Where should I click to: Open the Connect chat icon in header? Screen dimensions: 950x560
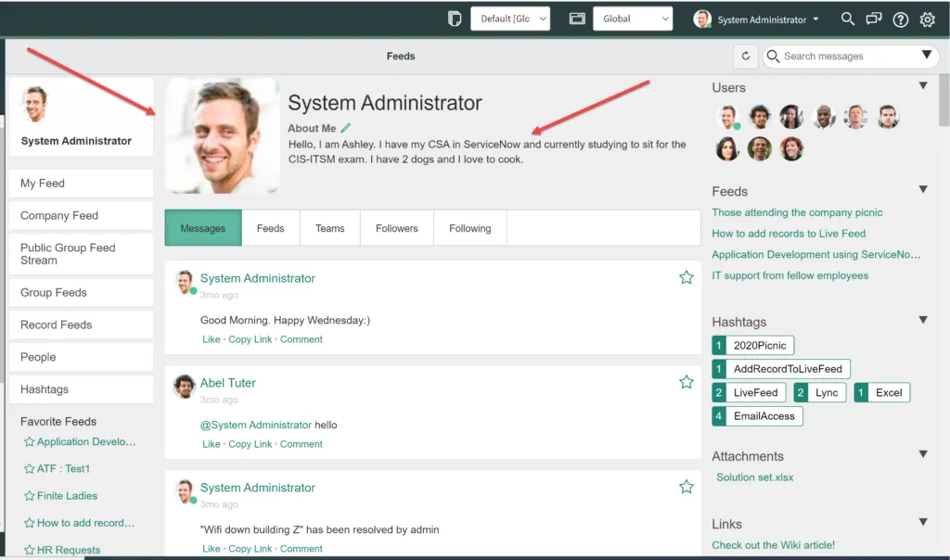pos(873,19)
